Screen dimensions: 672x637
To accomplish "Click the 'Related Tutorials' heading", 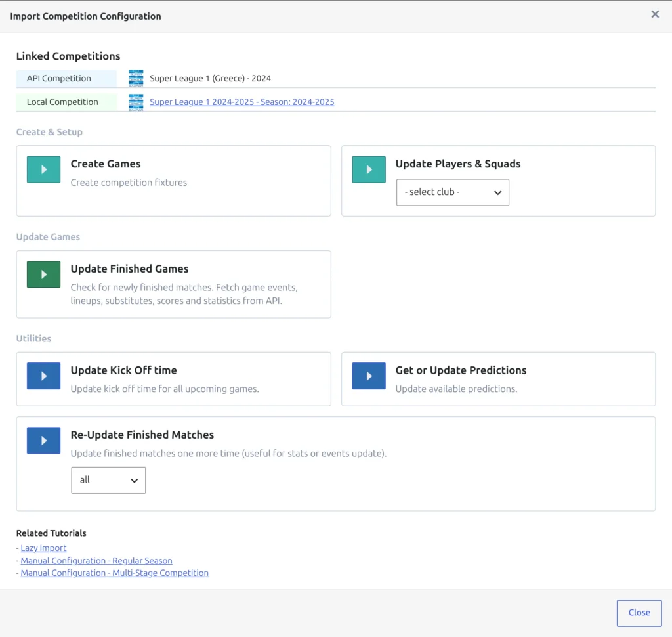I will (51, 533).
